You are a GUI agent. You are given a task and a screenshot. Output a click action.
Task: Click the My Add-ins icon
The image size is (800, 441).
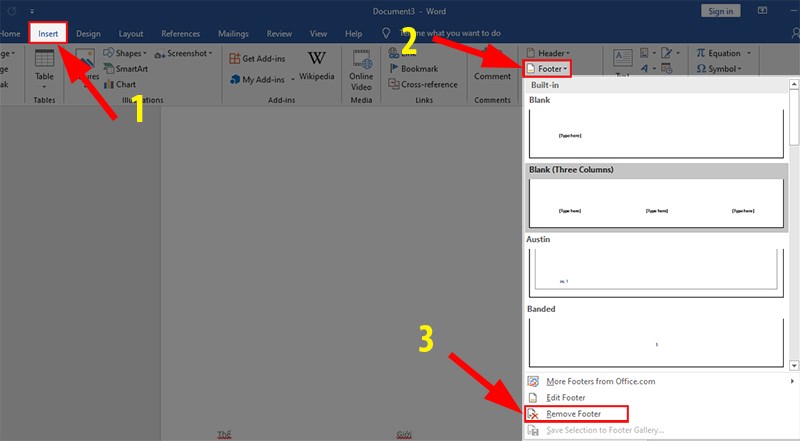(x=235, y=79)
